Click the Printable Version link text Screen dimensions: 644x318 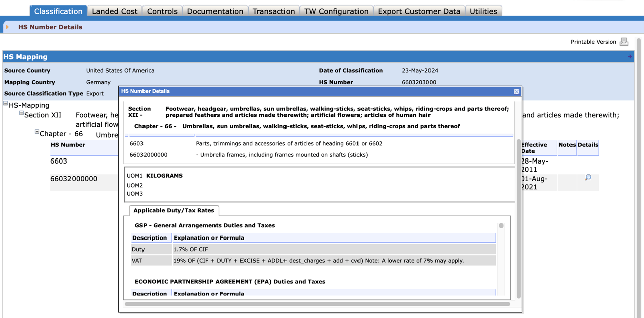pos(593,42)
